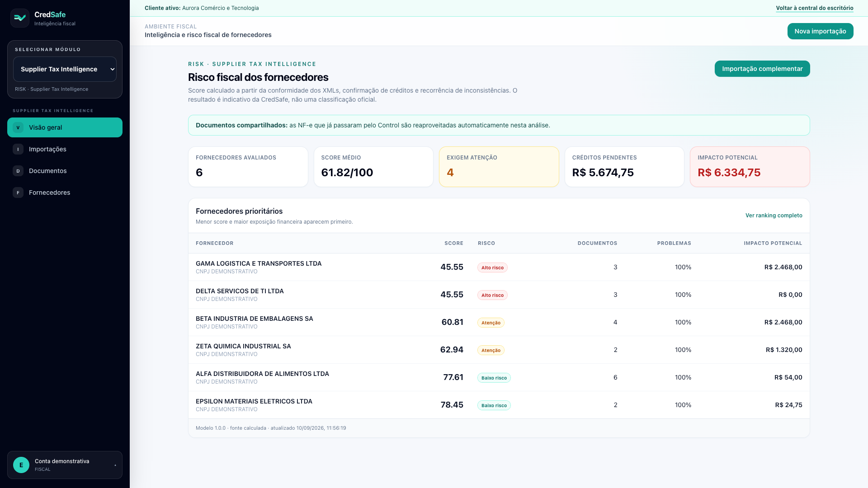Click the E avatar of Conta demonstrativa
868x488 pixels.
pyautogui.click(x=21, y=465)
